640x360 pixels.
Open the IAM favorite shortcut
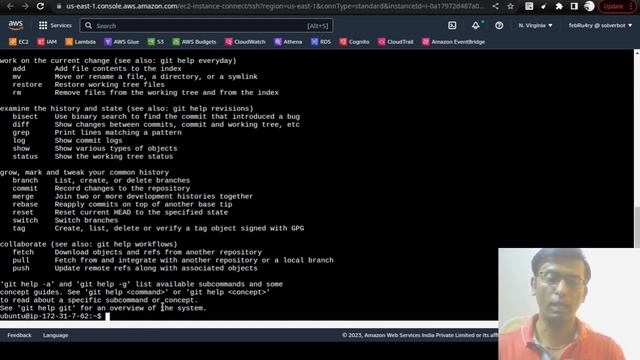pyautogui.click(x=47, y=42)
